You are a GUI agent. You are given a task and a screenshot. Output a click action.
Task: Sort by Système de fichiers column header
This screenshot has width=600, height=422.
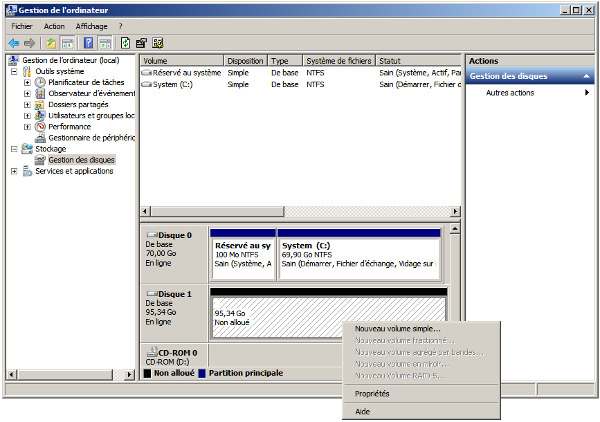[x=339, y=61]
